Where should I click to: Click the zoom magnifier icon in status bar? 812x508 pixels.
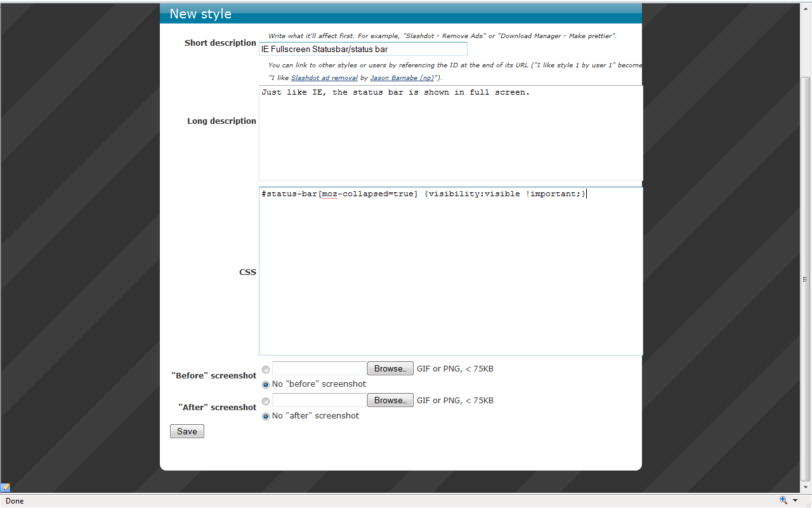[x=783, y=500]
